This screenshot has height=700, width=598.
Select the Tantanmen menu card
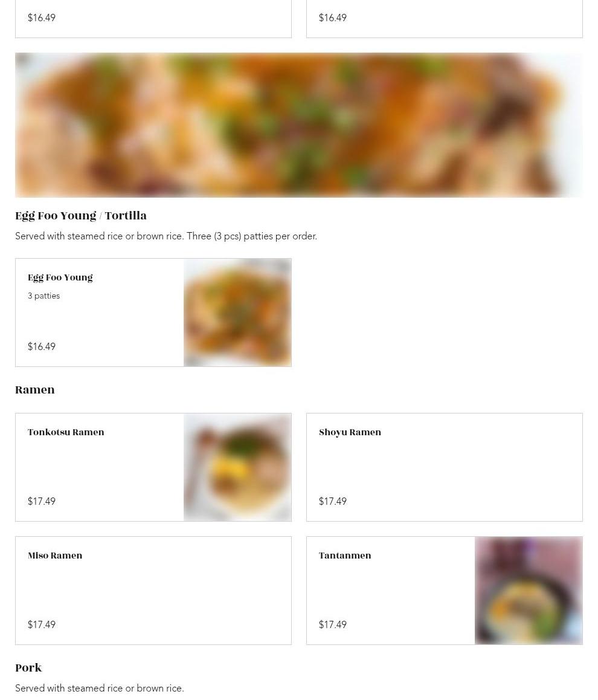pyautogui.click(x=444, y=590)
